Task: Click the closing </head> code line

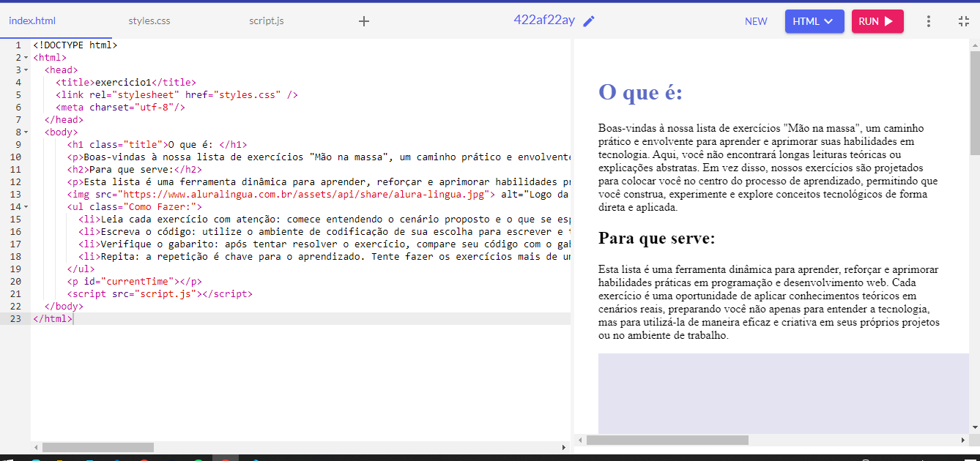Action: (x=64, y=120)
